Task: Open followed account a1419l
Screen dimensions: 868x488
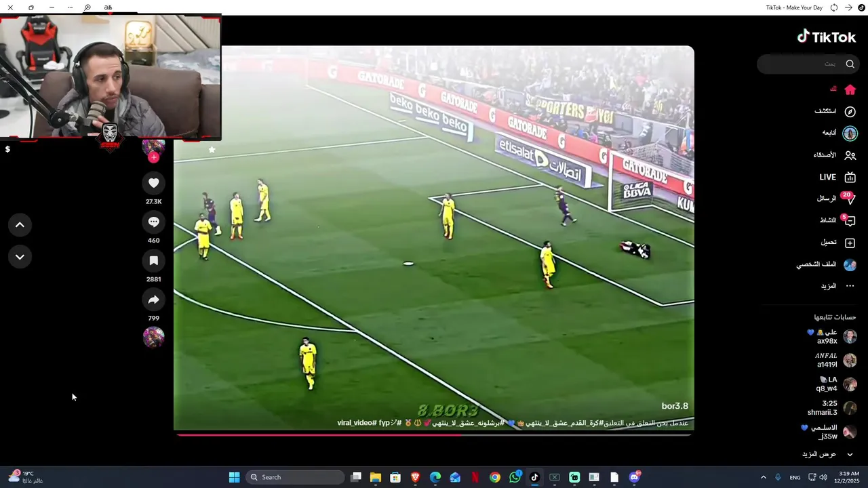Action: click(835, 360)
